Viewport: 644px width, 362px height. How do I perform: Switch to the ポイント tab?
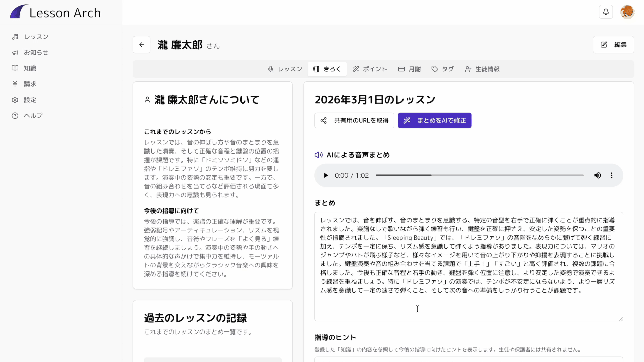click(370, 69)
